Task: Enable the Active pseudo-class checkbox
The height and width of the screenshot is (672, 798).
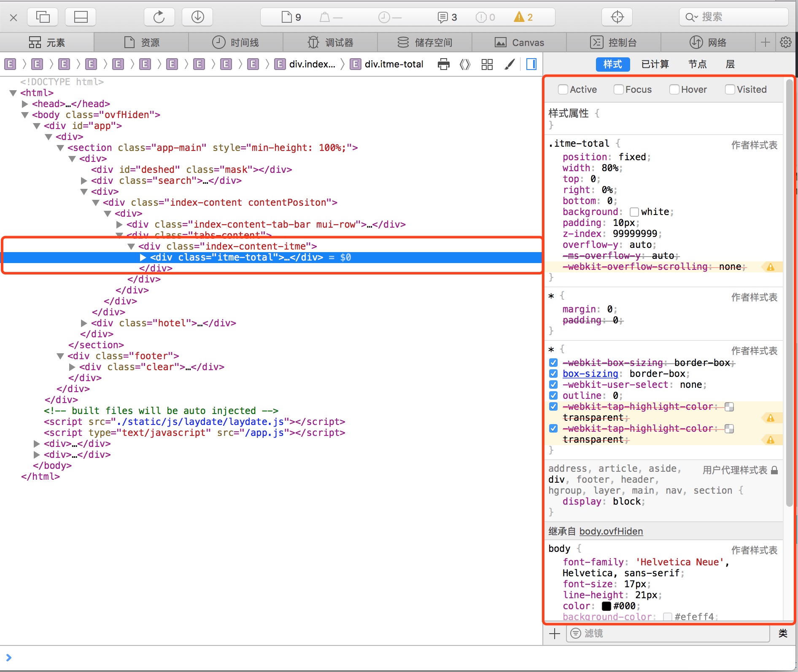Action: coord(563,89)
